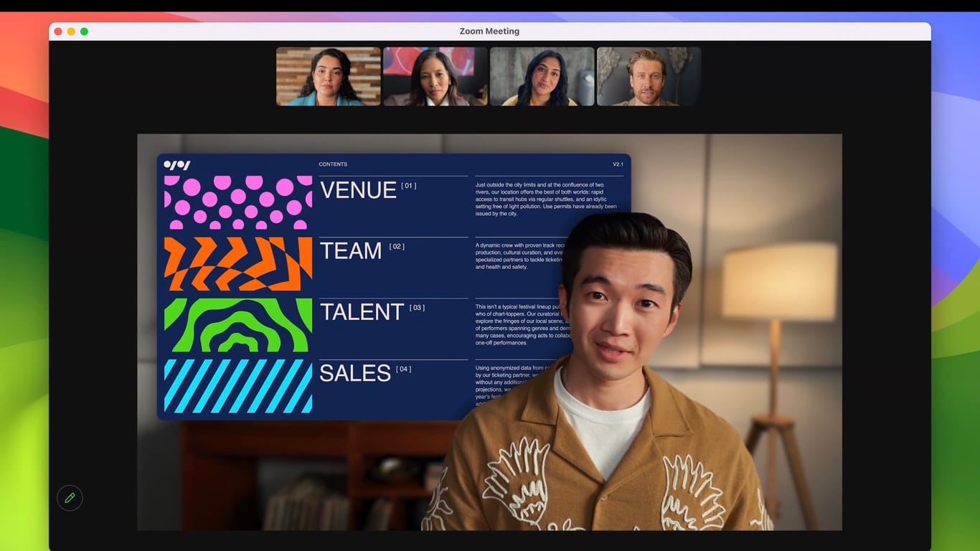Click the [ 04 ] section number
Screen dimensions: 980x551
tap(403, 369)
